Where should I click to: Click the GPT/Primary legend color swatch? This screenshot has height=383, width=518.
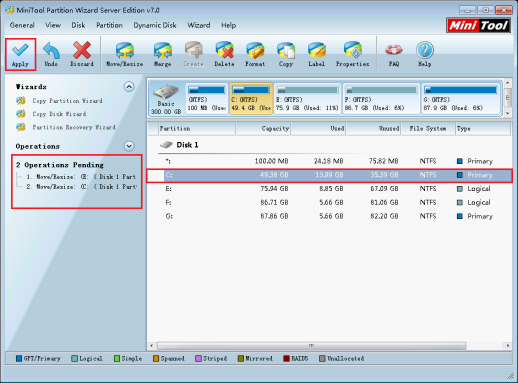tap(19, 359)
